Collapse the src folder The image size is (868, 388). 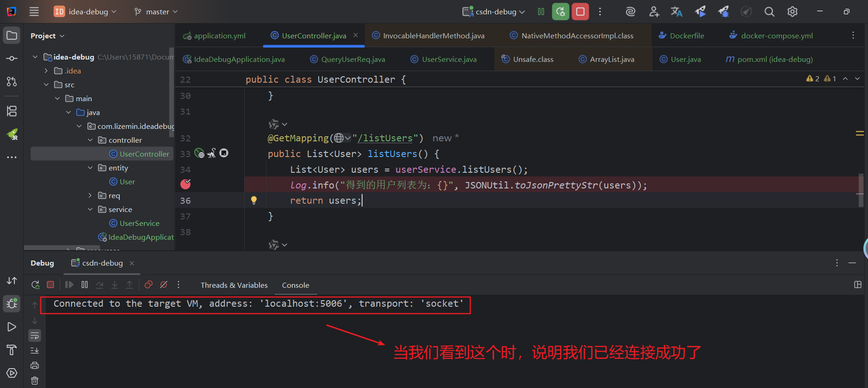(x=46, y=85)
